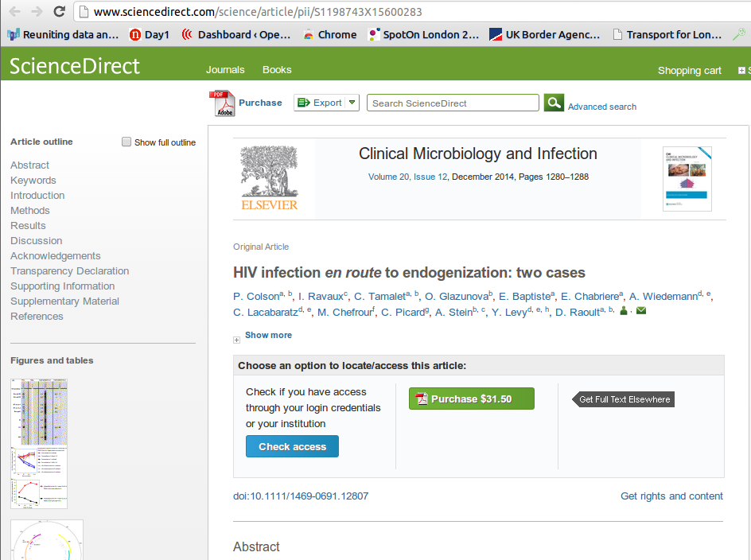Open the journal cover thumbnail
The image size is (751, 560).
(x=687, y=179)
